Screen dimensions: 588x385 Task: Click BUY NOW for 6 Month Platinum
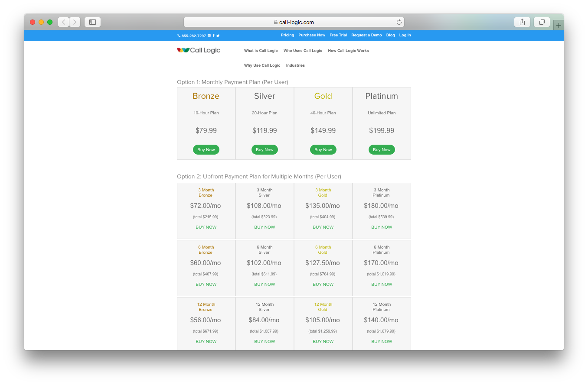pos(382,284)
